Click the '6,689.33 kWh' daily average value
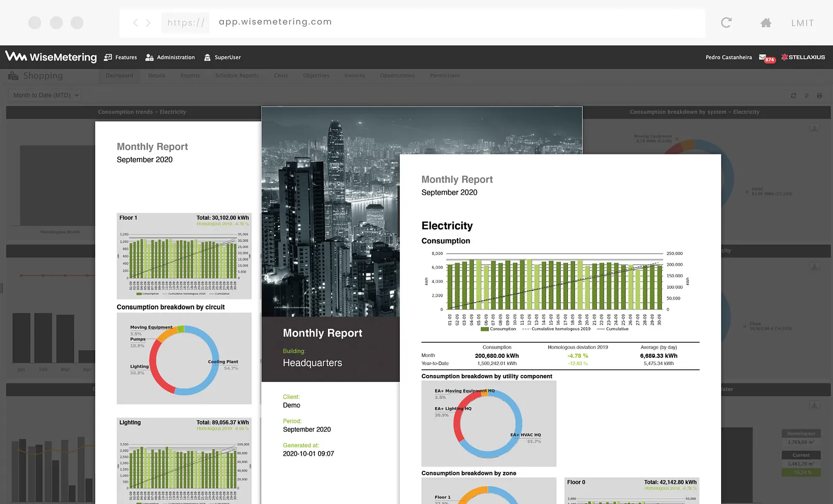The height and width of the screenshot is (504, 833). click(x=659, y=356)
